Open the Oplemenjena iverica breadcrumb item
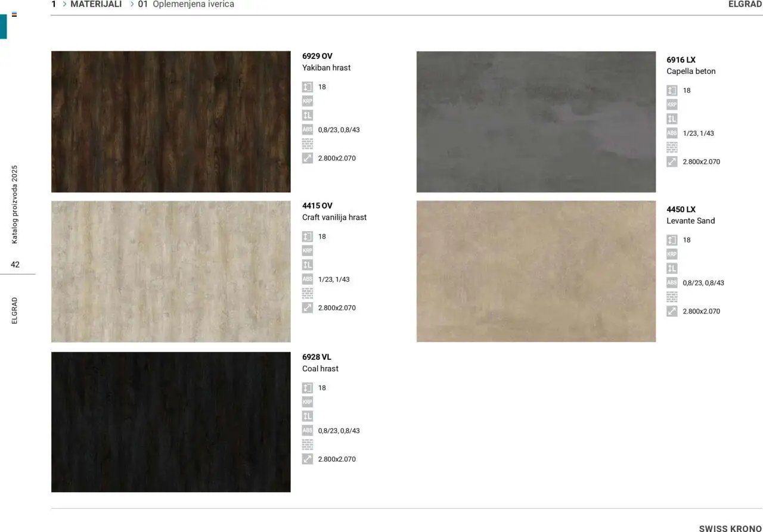The image size is (763, 532). (193, 4)
